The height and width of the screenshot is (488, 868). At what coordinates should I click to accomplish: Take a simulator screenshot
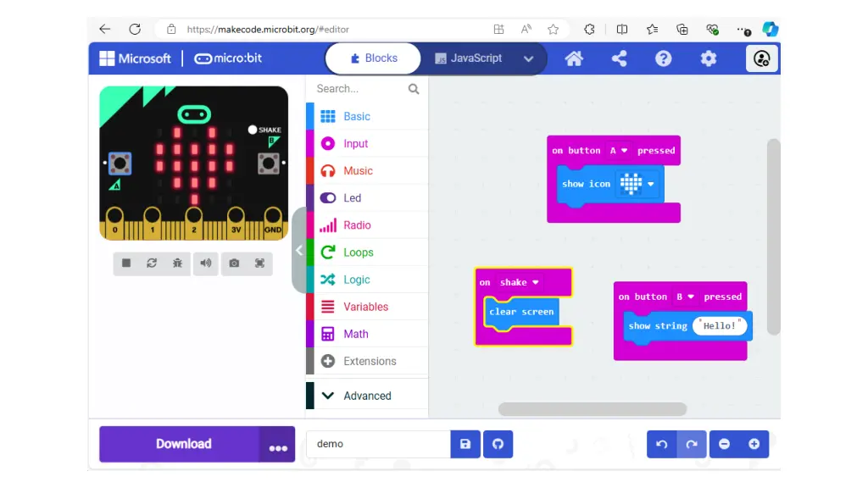click(x=234, y=263)
